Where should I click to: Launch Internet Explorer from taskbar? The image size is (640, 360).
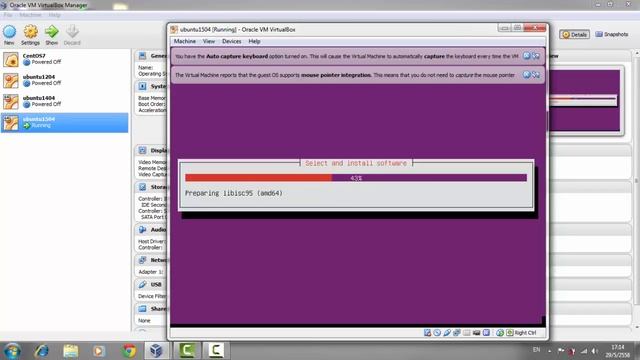coord(42,351)
